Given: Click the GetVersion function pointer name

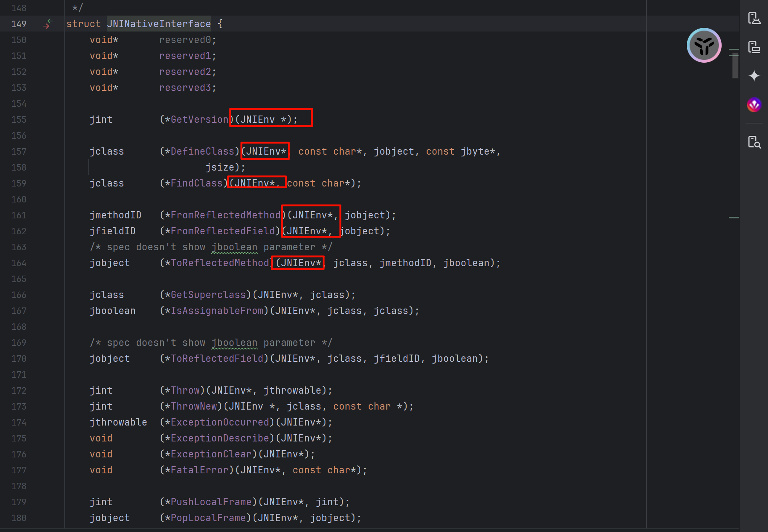Looking at the screenshot, I should pos(199,120).
